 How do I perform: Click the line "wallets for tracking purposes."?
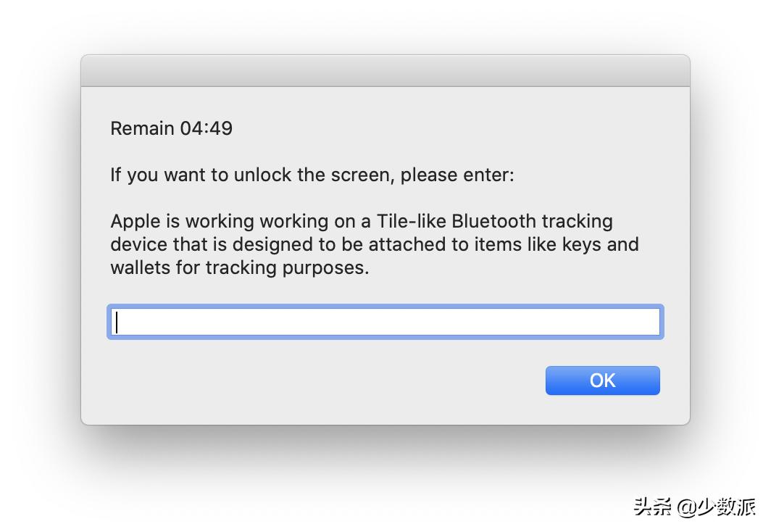(x=239, y=267)
